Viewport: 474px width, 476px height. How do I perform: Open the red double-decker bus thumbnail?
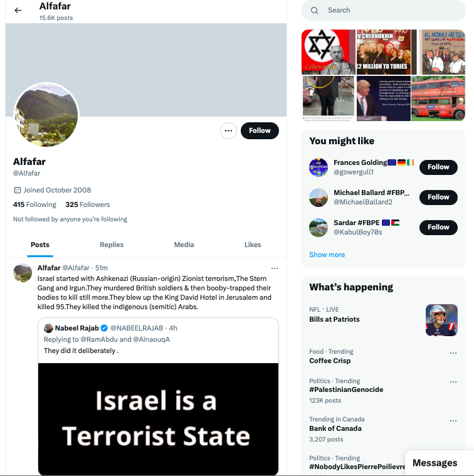point(438,98)
